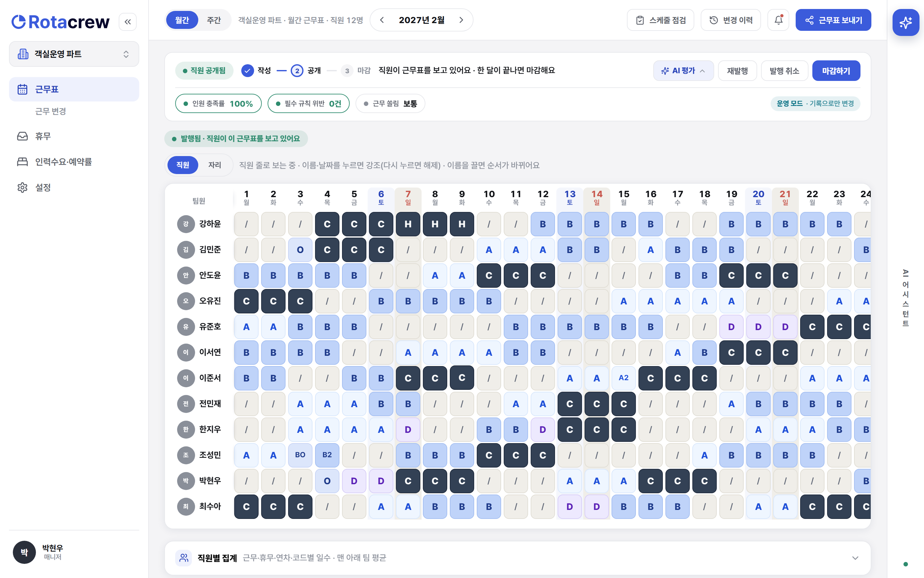Image resolution: width=924 pixels, height=578 pixels.
Task: Click the 변경 이력 button
Action: point(731,20)
